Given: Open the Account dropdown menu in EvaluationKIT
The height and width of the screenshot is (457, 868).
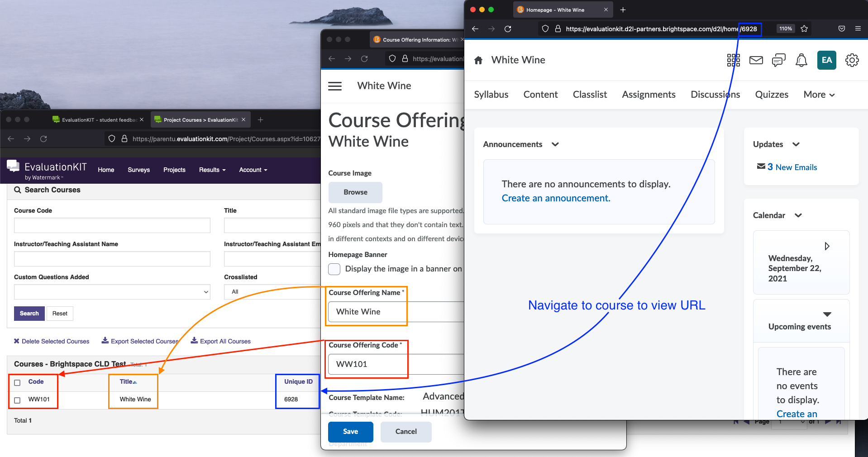Looking at the screenshot, I should click(x=253, y=170).
